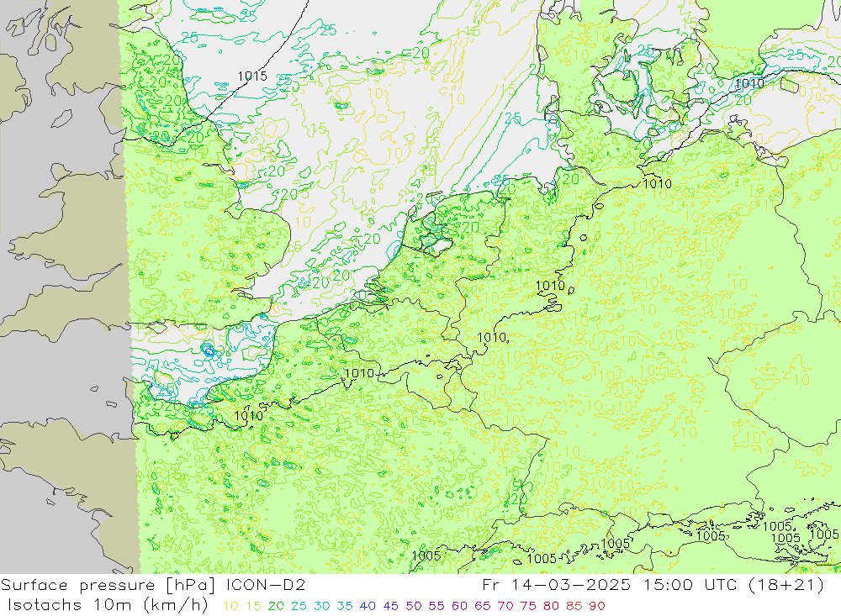Click the 15 value in isotach legend

(x=253, y=607)
